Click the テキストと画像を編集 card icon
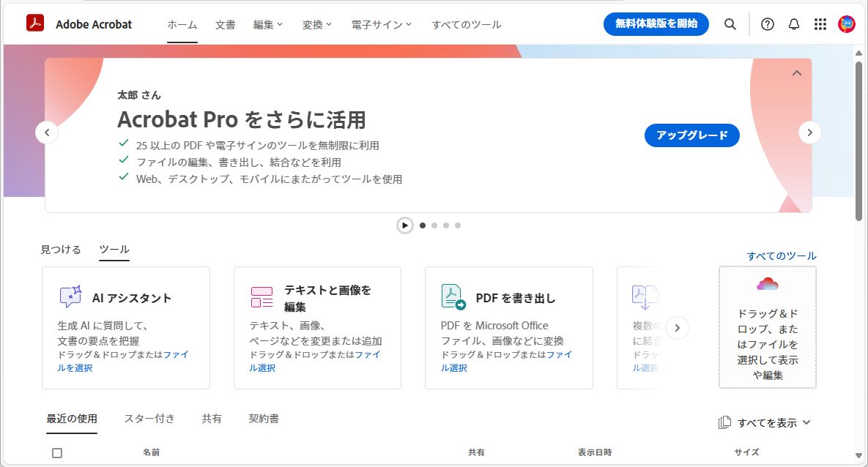 click(x=261, y=297)
